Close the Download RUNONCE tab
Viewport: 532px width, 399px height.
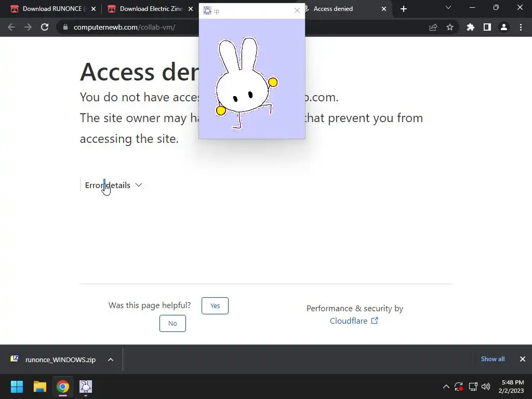point(94,9)
